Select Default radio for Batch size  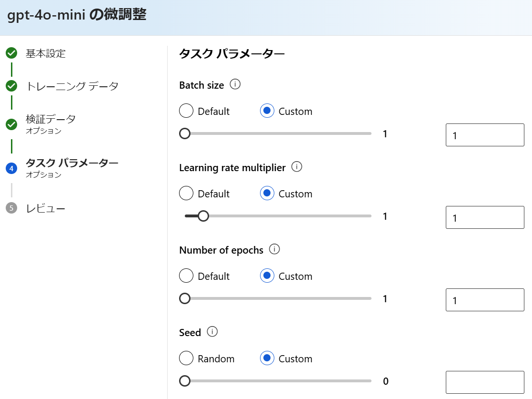[x=186, y=111]
